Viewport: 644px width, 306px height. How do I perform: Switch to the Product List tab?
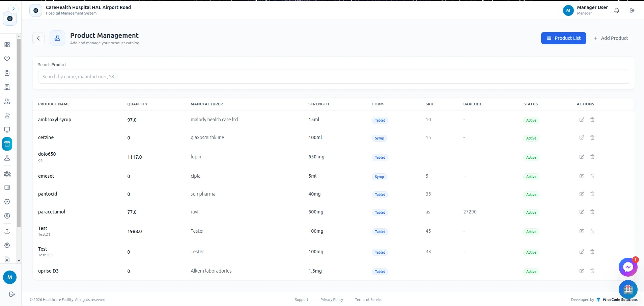pos(564,38)
